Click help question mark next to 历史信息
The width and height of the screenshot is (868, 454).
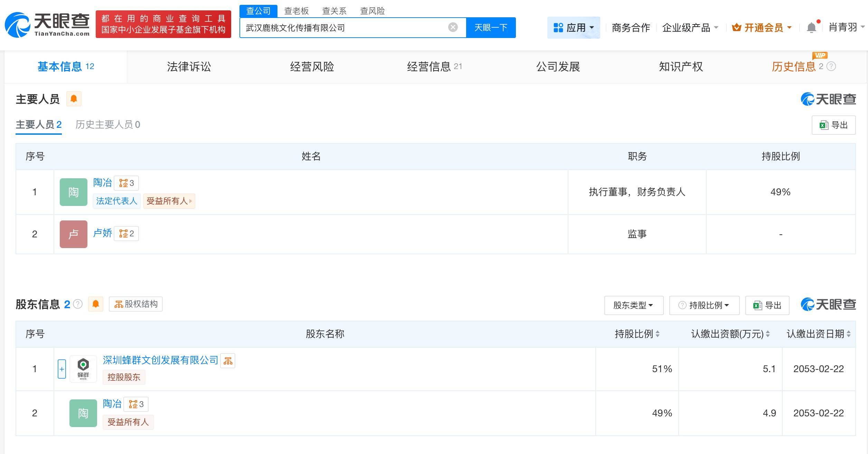click(831, 66)
